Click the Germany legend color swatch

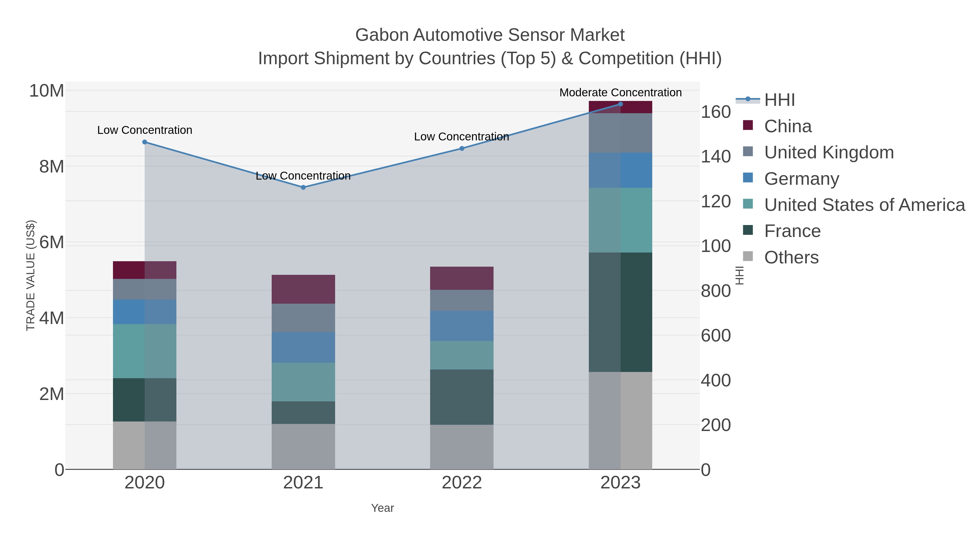click(x=748, y=178)
